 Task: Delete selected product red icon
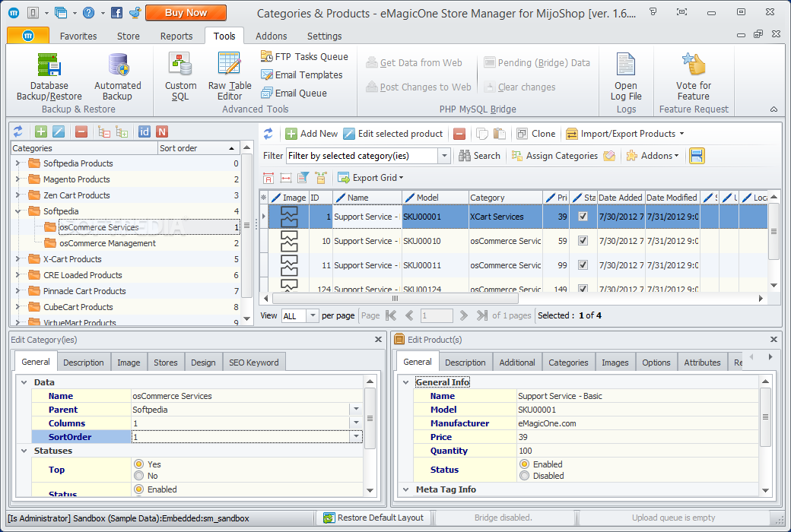(459, 134)
